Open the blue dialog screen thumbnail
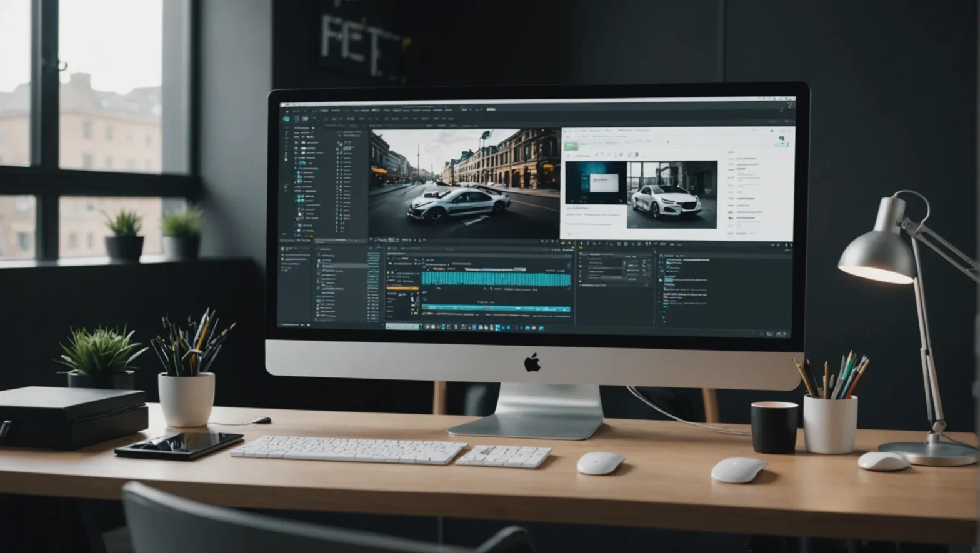This screenshot has height=553, width=980. (x=596, y=182)
